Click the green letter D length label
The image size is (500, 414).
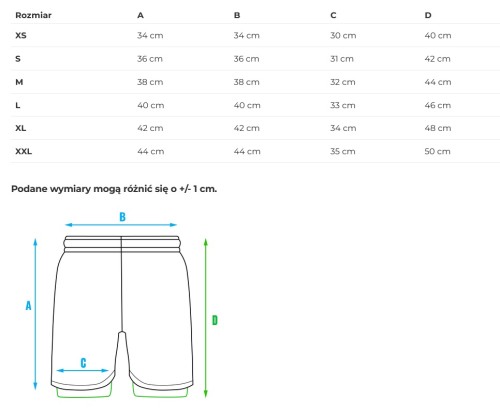click(x=215, y=320)
